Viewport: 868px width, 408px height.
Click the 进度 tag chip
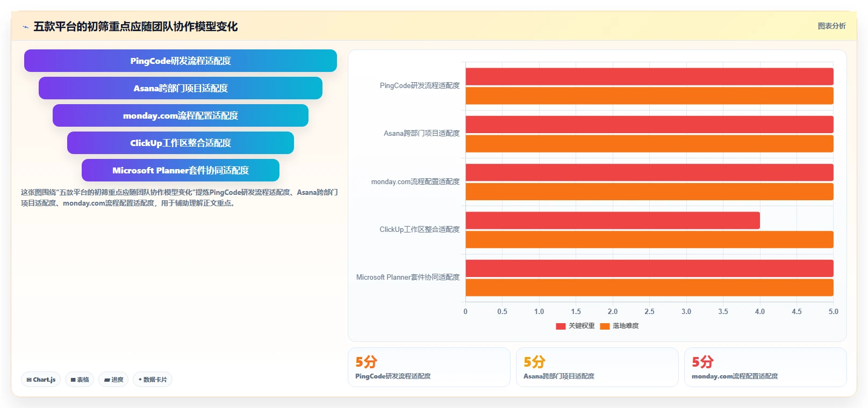(113, 380)
